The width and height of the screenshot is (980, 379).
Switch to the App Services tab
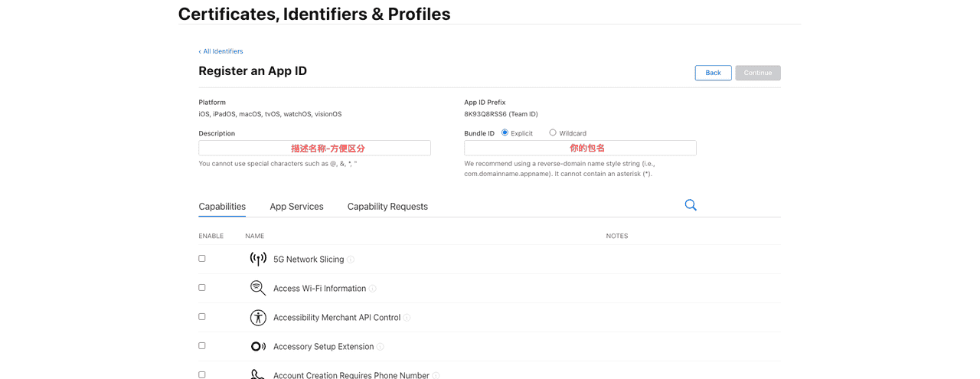coord(296,207)
